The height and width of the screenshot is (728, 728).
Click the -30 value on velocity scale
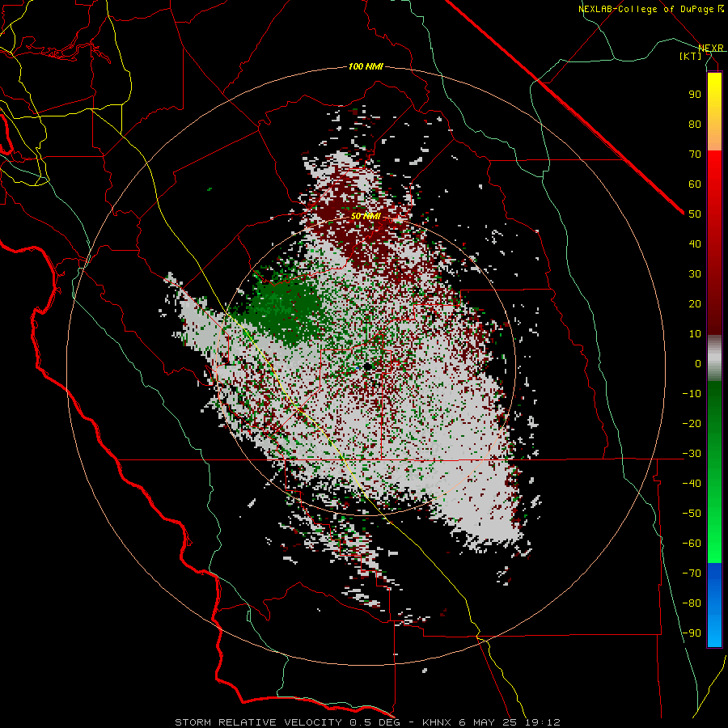click(692, 454)
